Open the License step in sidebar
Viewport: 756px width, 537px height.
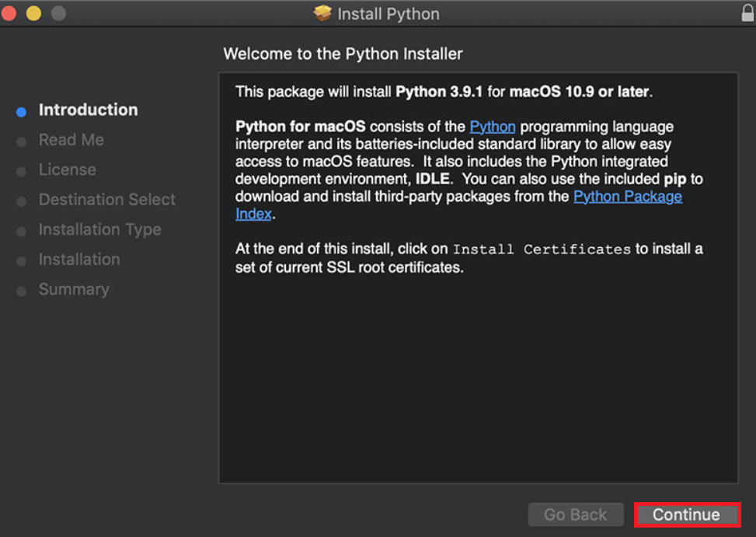click(67, 169)
